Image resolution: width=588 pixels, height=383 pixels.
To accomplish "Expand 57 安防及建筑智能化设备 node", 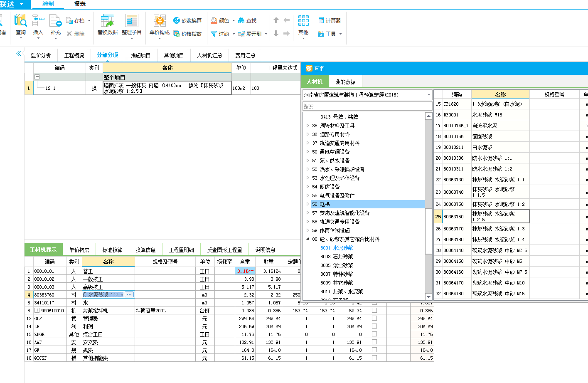I will coord(308,213).
